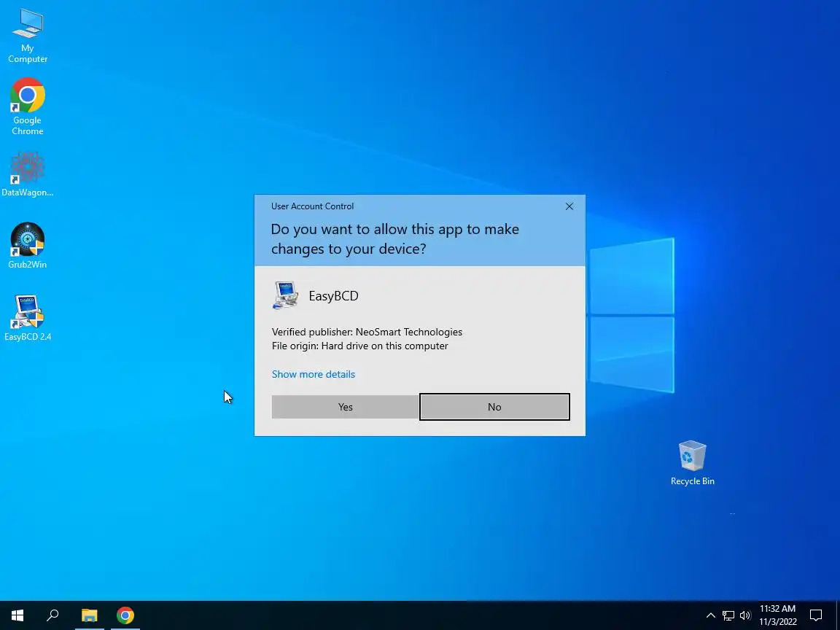
Task: Open the taskbar clock showing 11:32 AM
Action: click(x=777, y=615)
